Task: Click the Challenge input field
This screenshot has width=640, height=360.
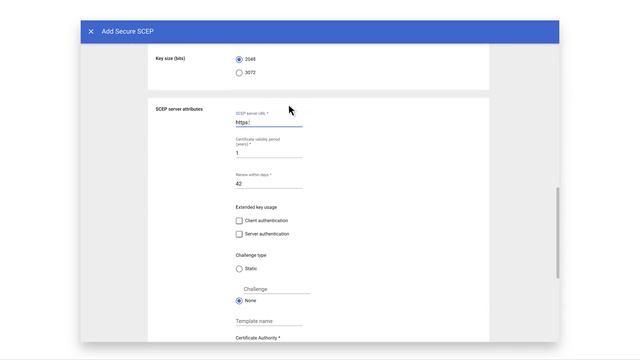Action: point(277,289)
